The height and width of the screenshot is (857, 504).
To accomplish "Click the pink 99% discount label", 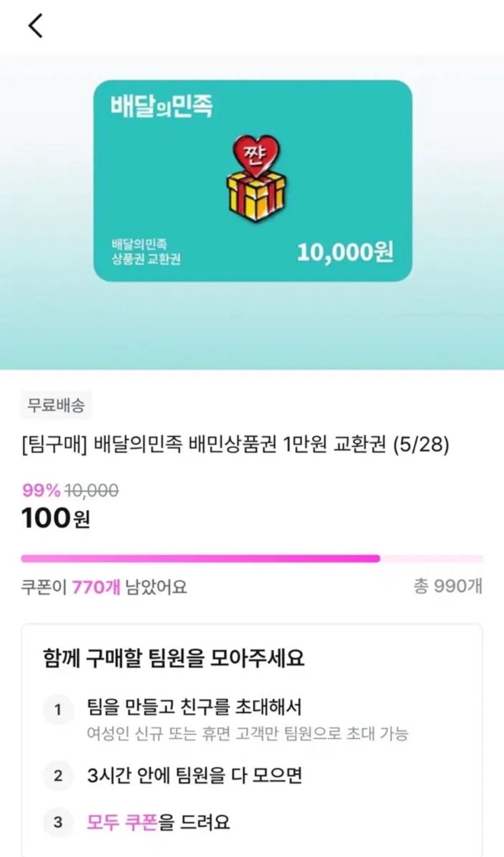I will [x=41, y=491].
